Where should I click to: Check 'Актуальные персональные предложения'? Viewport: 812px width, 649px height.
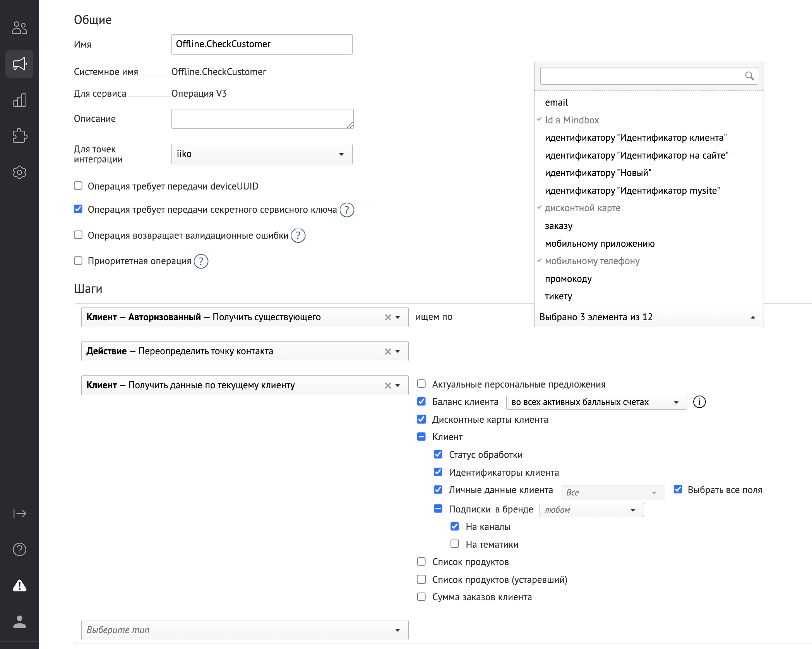[421, 384]
